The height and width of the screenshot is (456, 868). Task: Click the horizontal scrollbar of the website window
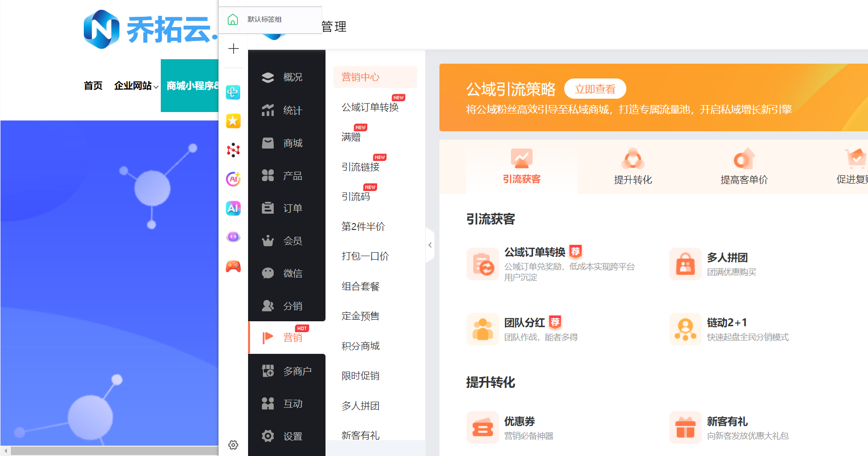[114, 451]
